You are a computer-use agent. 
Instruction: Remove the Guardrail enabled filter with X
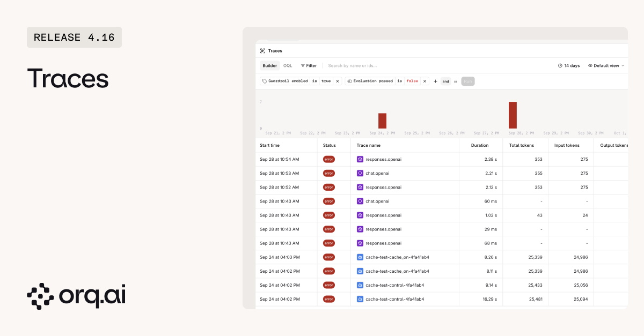[x=337, y=81]
